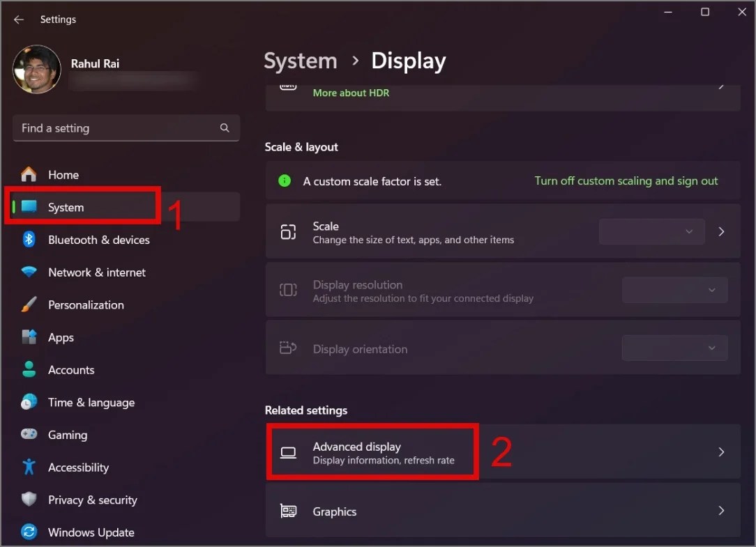Click Turn off custom scaling and sign out

[x=626, y=180]
